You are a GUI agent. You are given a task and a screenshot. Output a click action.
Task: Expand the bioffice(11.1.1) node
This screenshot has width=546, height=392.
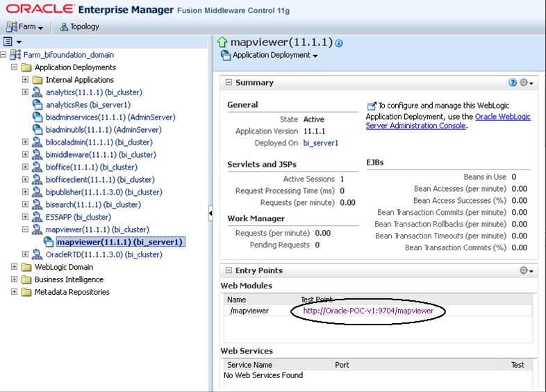point(25,167)
